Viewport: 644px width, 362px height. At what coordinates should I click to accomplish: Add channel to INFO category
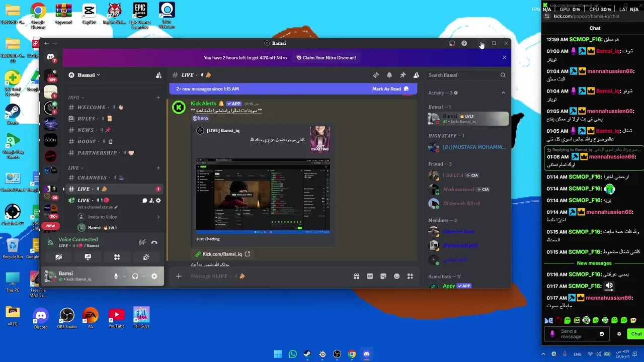(158, 98)
